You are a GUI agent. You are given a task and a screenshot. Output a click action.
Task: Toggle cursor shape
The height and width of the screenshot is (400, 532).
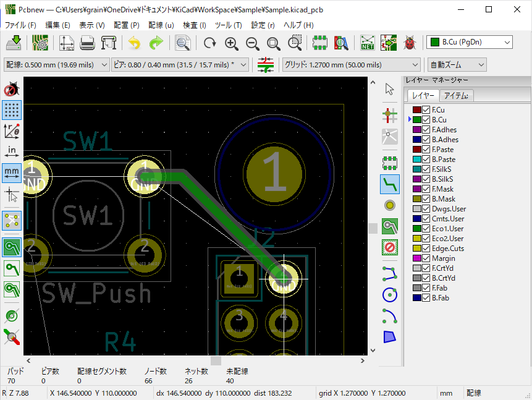pos(12,195)
